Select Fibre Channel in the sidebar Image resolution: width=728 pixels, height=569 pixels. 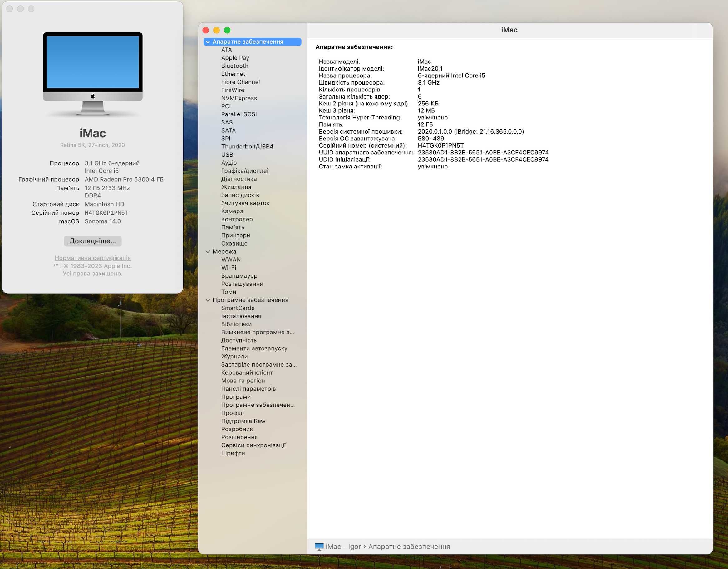[x=240, y=82]
